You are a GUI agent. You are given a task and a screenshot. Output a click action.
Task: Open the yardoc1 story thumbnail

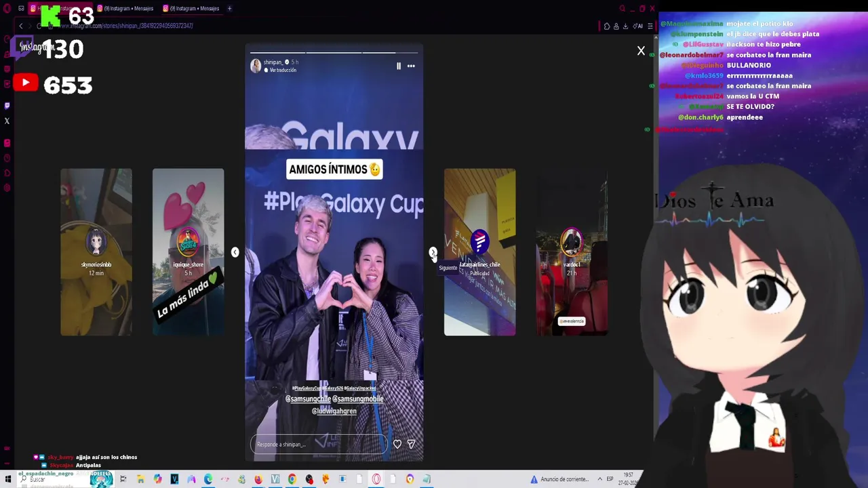pyautogui.click(x=572, y=252)
